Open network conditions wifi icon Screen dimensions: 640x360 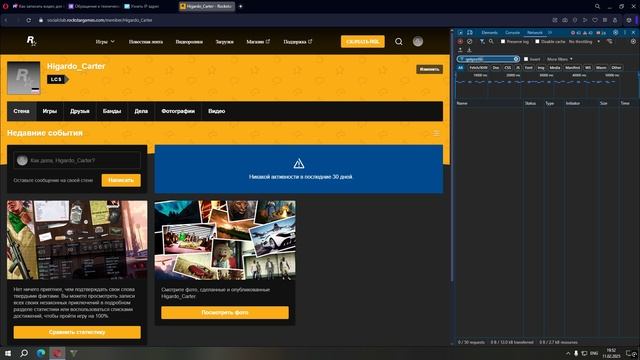[609, 42]
